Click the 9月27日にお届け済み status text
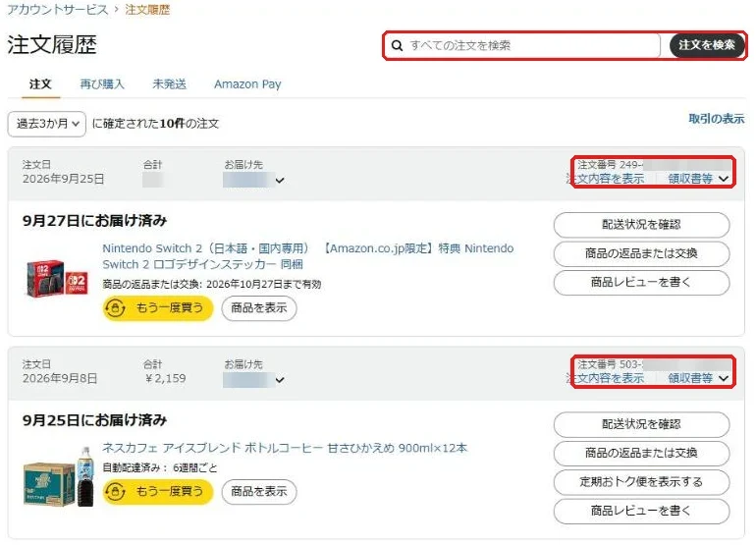Screen dimensions: 756x545 [x=94, y=220]
